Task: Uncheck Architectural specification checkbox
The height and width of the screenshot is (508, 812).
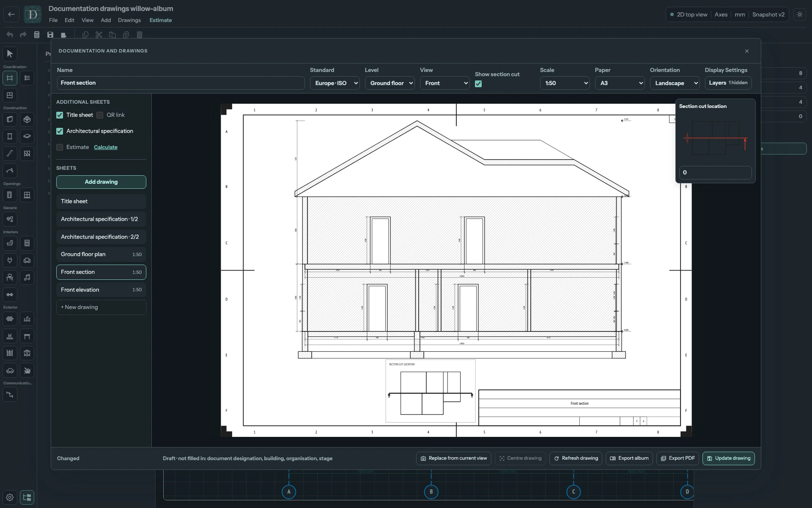Action: click(x=60, y=131)
